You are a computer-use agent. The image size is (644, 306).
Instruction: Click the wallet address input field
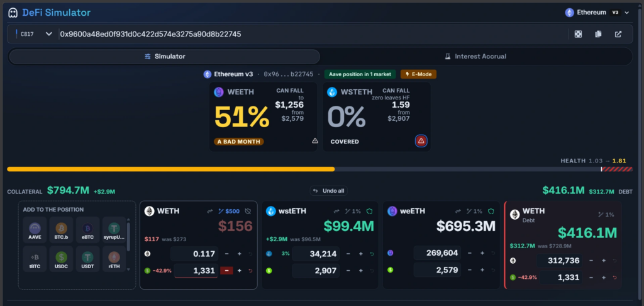[312, 34]
